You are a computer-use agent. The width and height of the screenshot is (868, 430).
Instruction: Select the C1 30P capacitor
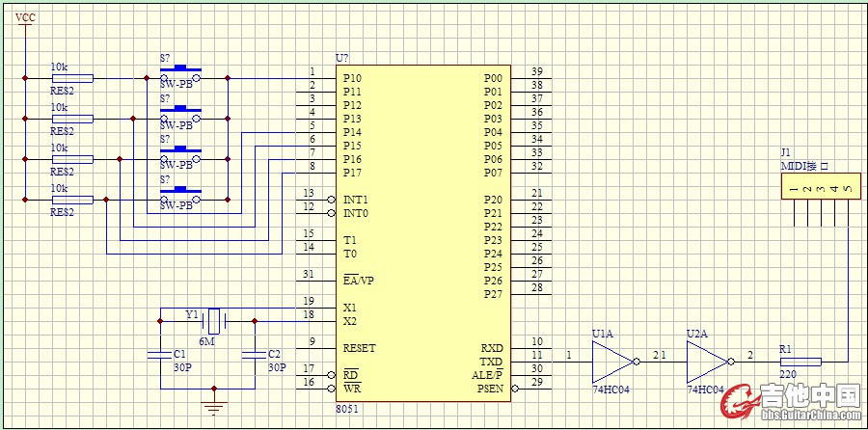point(160,355)
